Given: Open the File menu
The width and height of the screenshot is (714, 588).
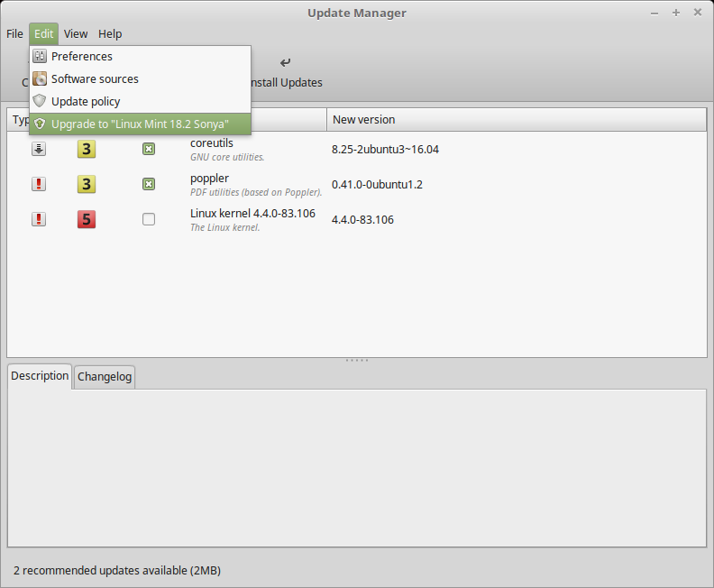Looking at the screenshot, I should pos(14,33).
